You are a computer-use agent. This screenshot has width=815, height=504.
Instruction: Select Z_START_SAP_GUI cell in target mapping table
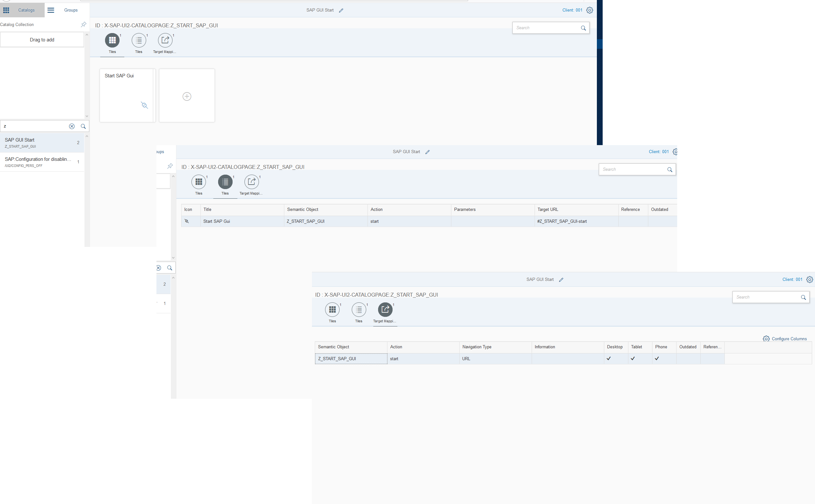[351, 359]
